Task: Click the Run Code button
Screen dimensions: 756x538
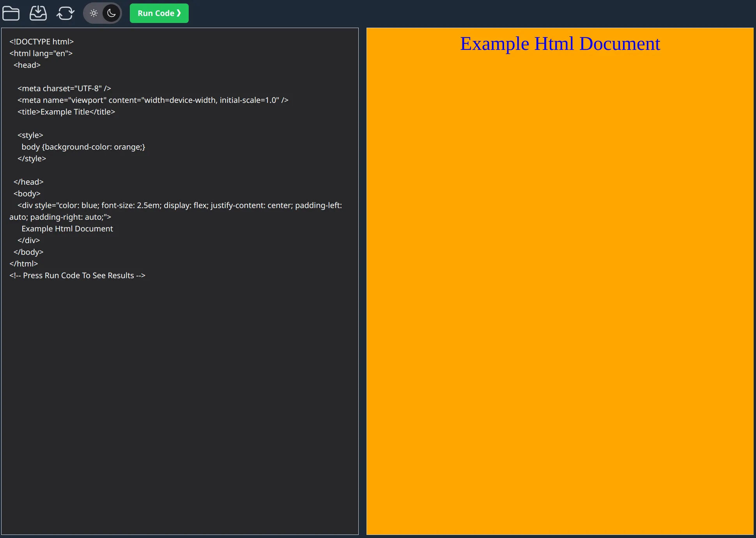Action: tap(159, 13)
